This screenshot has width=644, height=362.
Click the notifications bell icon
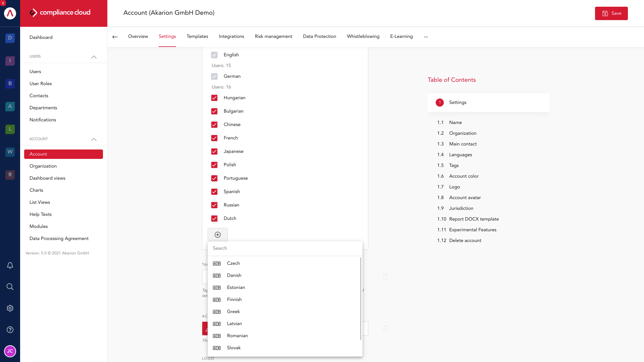coord(10,265)
